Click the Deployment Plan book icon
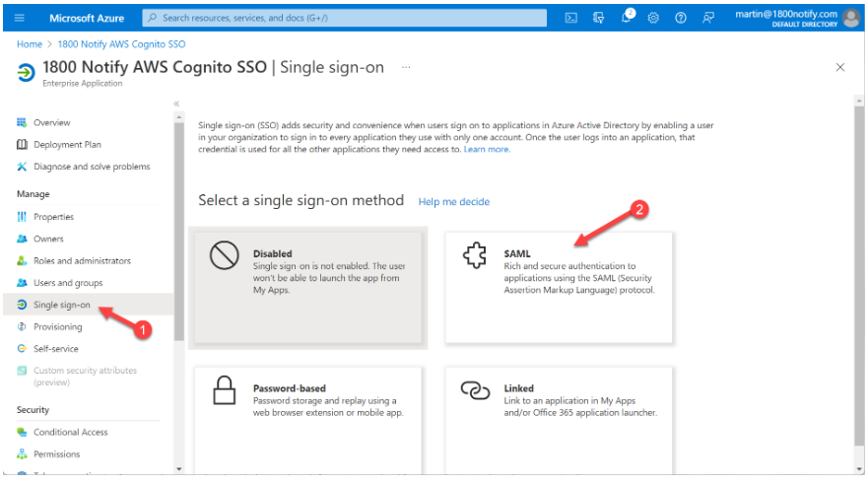 point(22,145)
